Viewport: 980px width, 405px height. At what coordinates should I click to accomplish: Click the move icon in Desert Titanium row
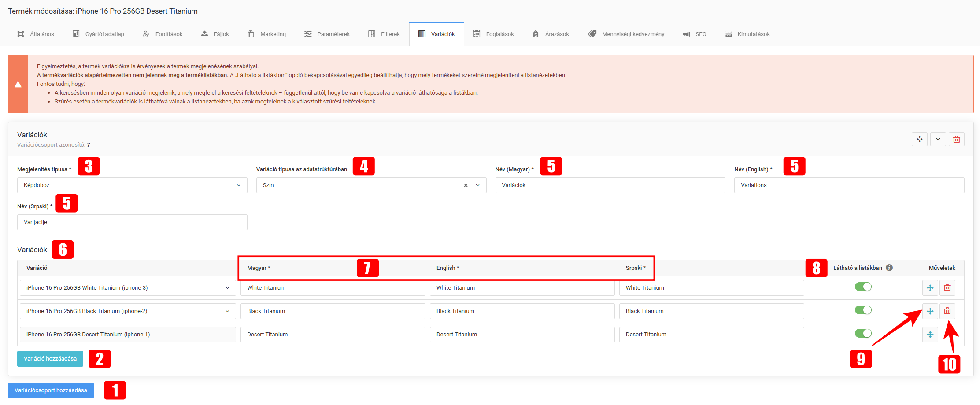[930, 335]
